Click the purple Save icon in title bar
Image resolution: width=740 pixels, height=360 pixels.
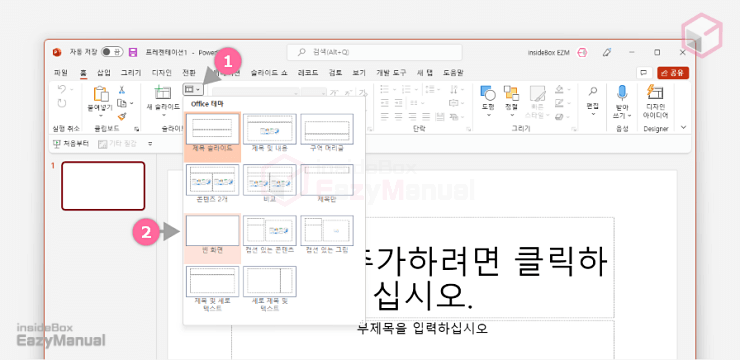point(134,52)
